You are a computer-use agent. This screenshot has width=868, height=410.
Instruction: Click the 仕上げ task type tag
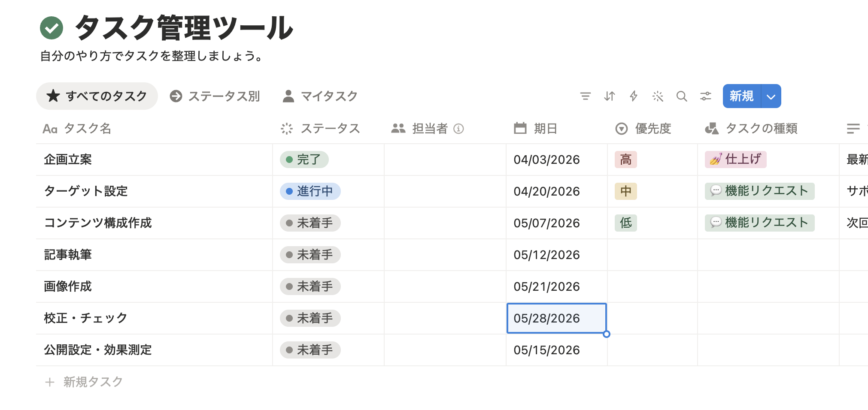tap(736, 160)
